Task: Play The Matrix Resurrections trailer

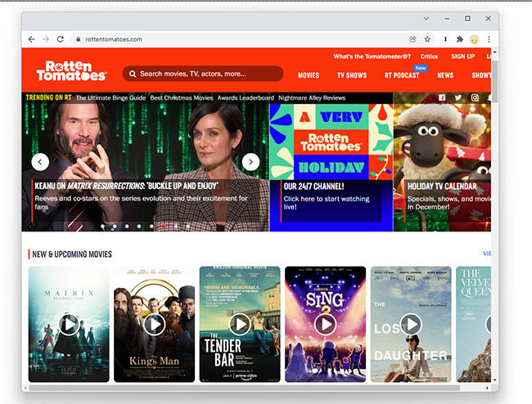Action: (x=70, y=325)
